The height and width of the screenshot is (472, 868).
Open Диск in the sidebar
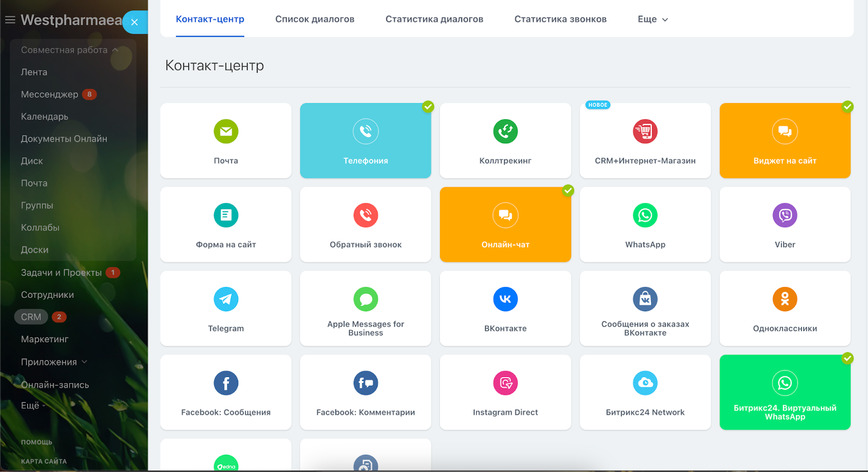coord(32,161)
